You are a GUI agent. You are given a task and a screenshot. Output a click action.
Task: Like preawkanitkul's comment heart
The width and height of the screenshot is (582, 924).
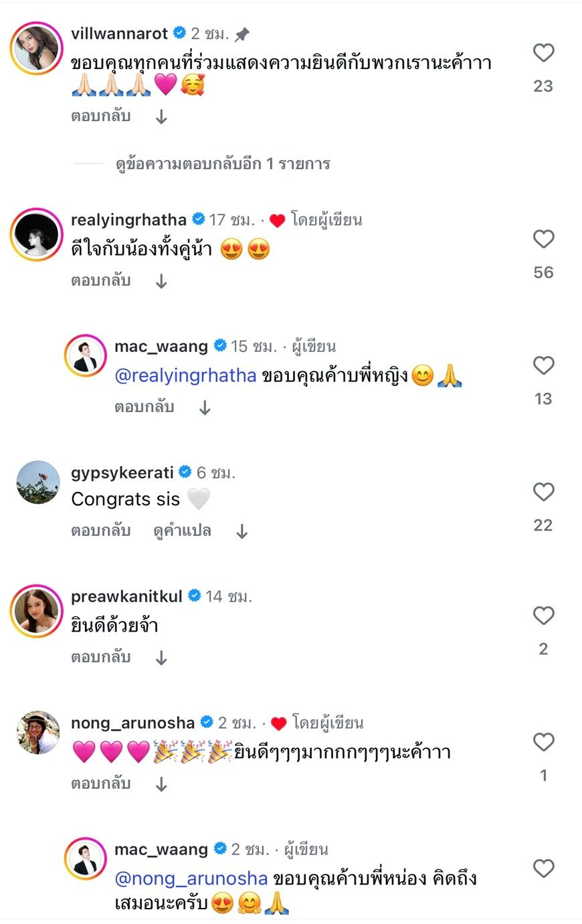(x=543, y=616)
